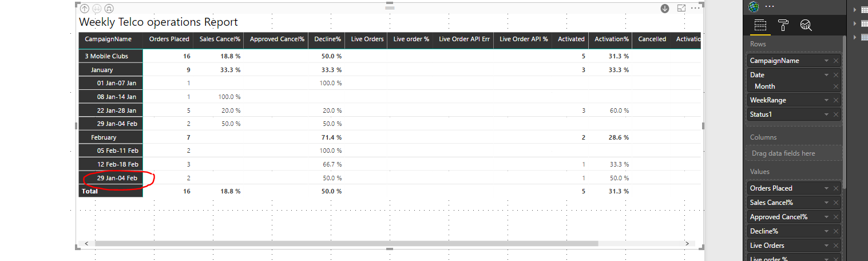Select 01 Jan-07 Jan week row
Image resolution: width=868 pixels, height=261 pixels.
(110, 83)
